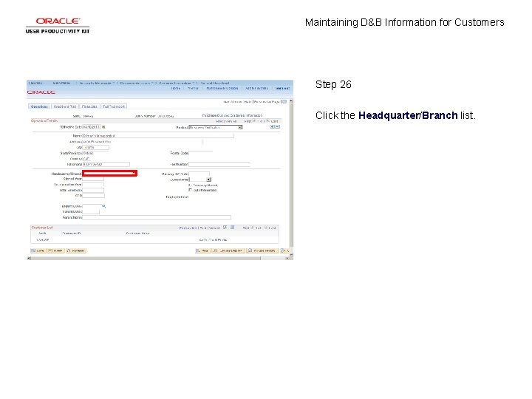Open the Worklist link
This screenshot has height=399, width=532.
tap(193, 88)
